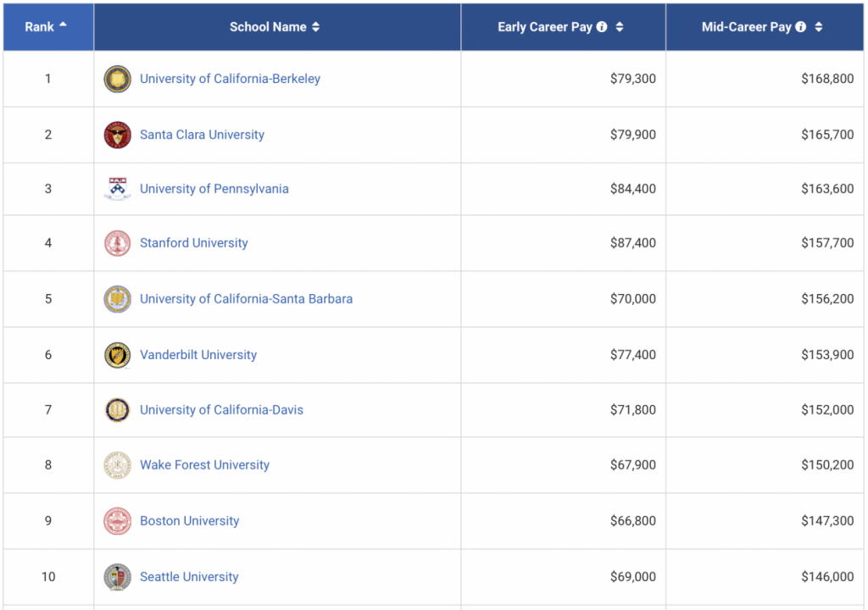Screen dimensions: 868x610
Task: Click rank number 1 in the table
Action: (48, 79)
